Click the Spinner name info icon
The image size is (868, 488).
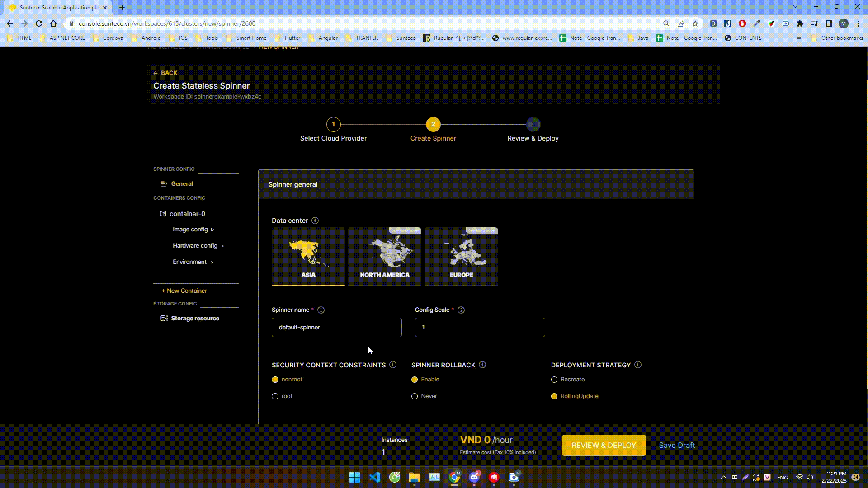321,310
